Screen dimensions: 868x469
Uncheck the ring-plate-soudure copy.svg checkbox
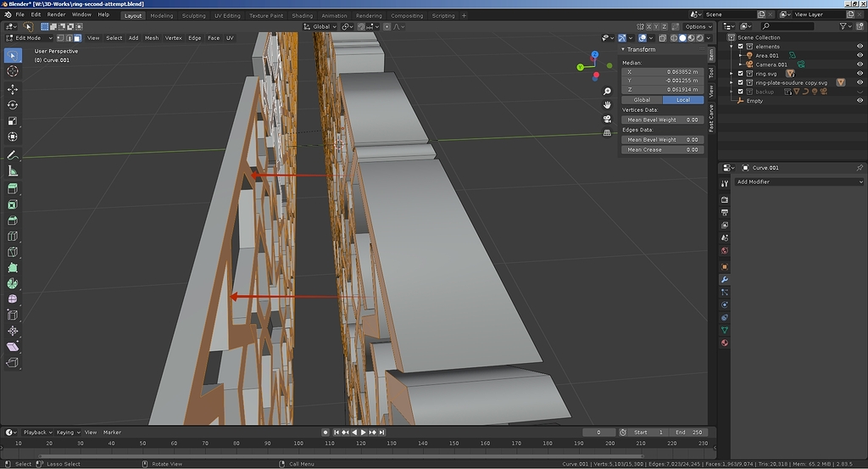(741, 82)
